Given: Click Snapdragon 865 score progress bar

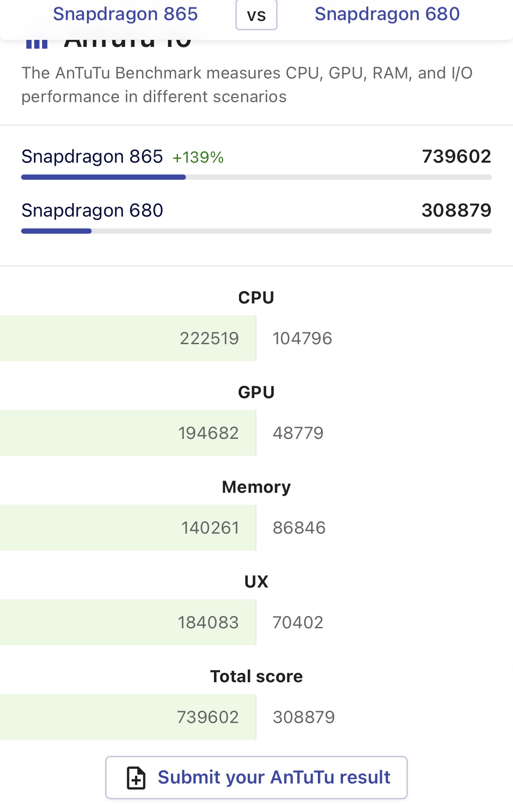Looking at the screenshot, I should click(256, 177).
